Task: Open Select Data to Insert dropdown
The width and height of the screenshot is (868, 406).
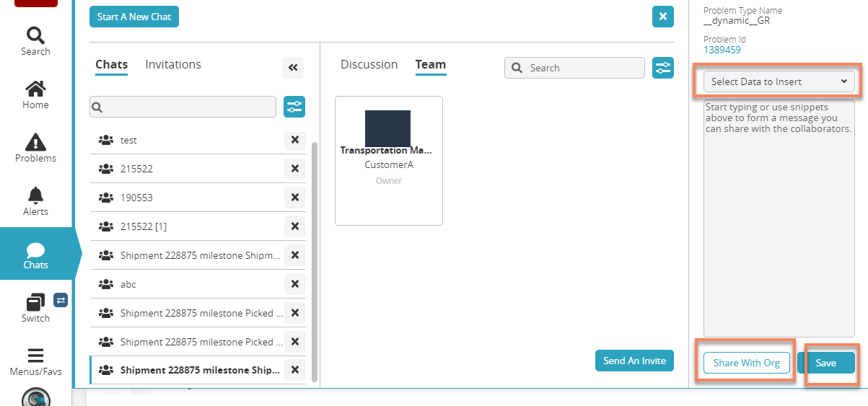Action: click(779, 81)
